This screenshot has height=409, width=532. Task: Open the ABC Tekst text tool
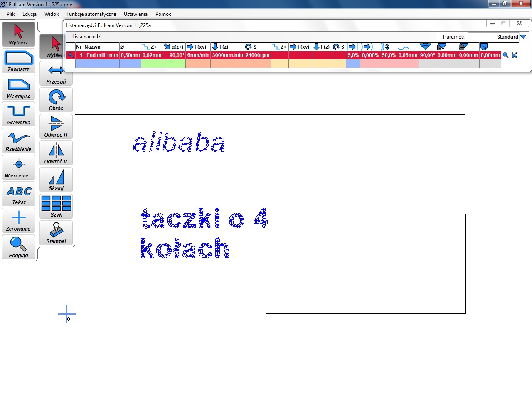coord(19,194)
